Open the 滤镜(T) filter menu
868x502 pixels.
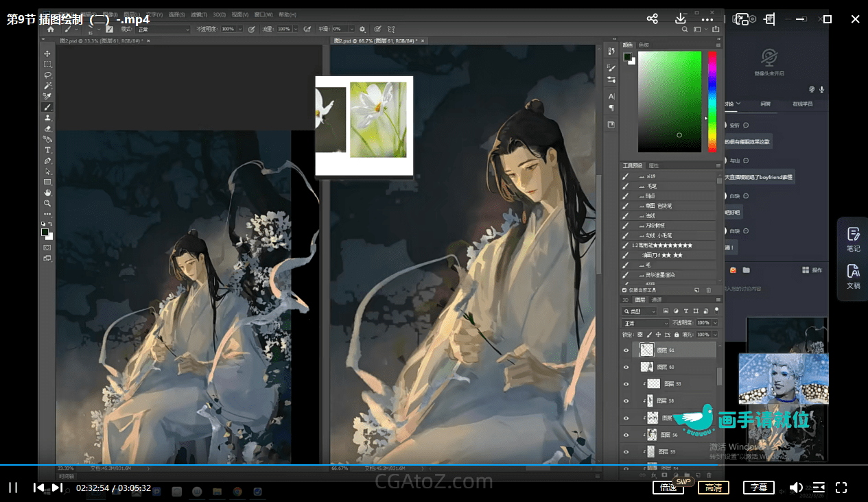[x=198, y=14]
